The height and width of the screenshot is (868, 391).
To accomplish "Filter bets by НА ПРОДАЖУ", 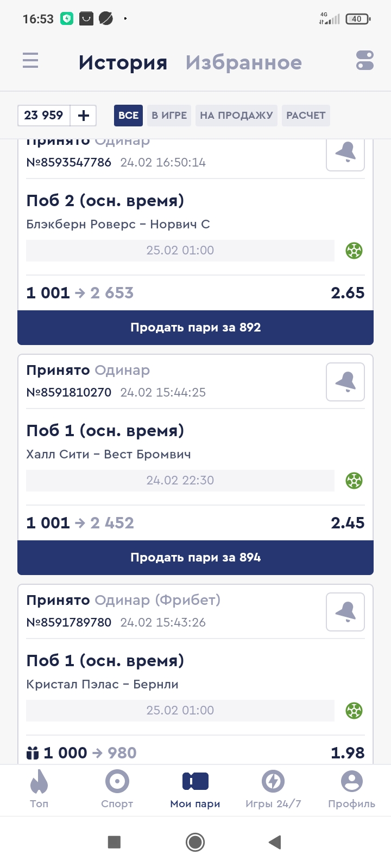I will [236, 116].
